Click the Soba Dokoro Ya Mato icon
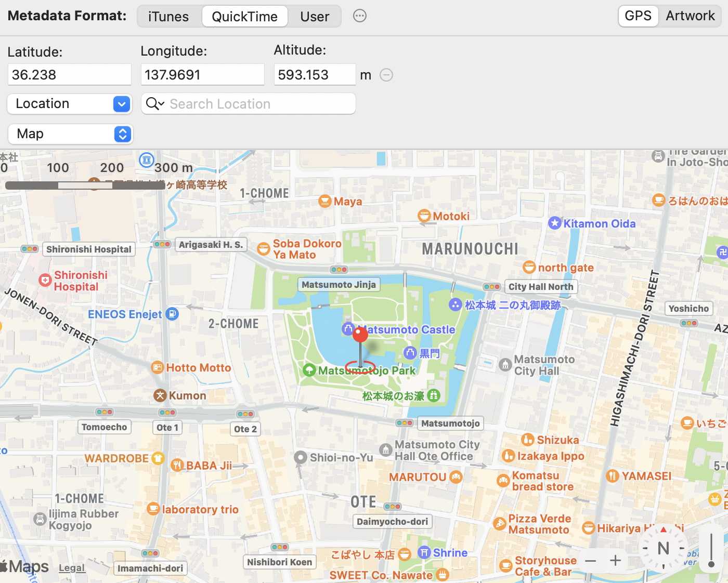Image resolution: width=728 pixels, height=583 pixels. [264, 249]
